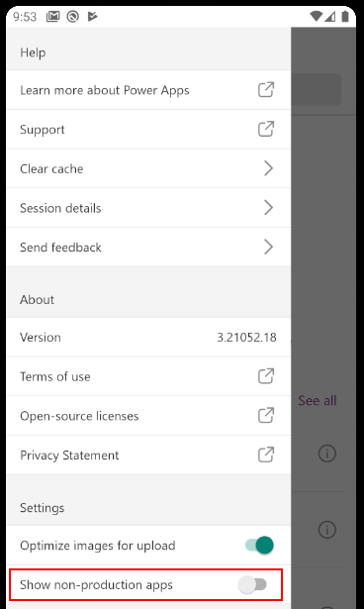Open-source licenses external link icon
Screen dimensions: 364x609
266,415
